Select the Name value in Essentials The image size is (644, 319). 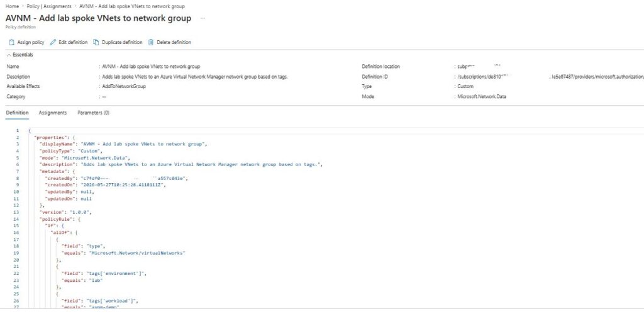[x=151, y=67]
